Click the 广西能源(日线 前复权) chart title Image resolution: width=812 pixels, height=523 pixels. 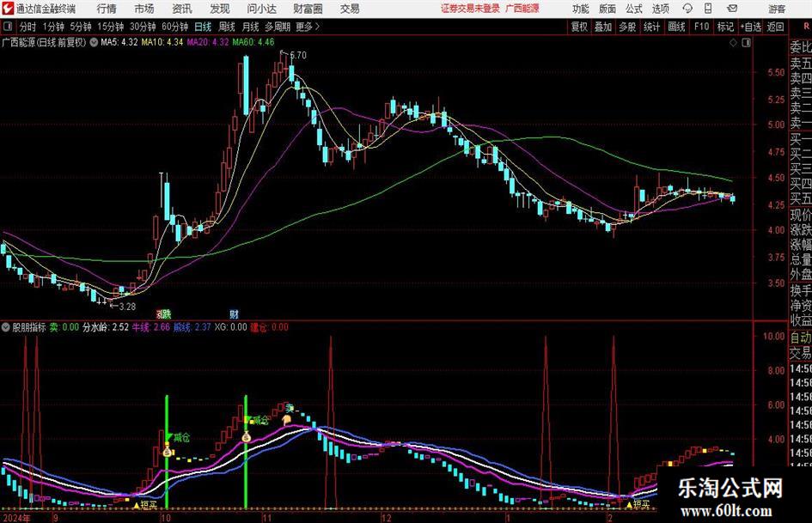pos(44,42)
